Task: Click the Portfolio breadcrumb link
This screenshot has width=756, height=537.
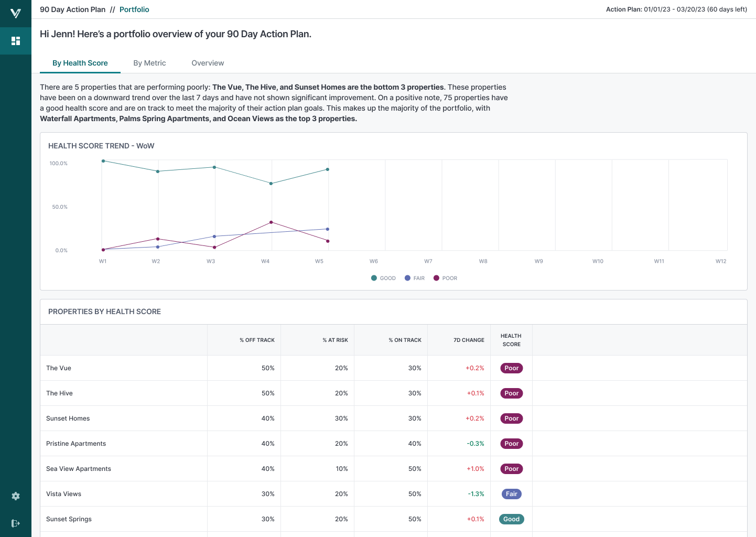Action: 134,9
